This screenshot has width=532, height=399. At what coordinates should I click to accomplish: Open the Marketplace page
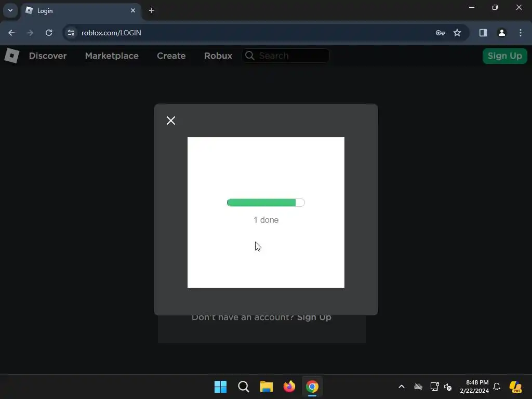[x=112, y=56]
